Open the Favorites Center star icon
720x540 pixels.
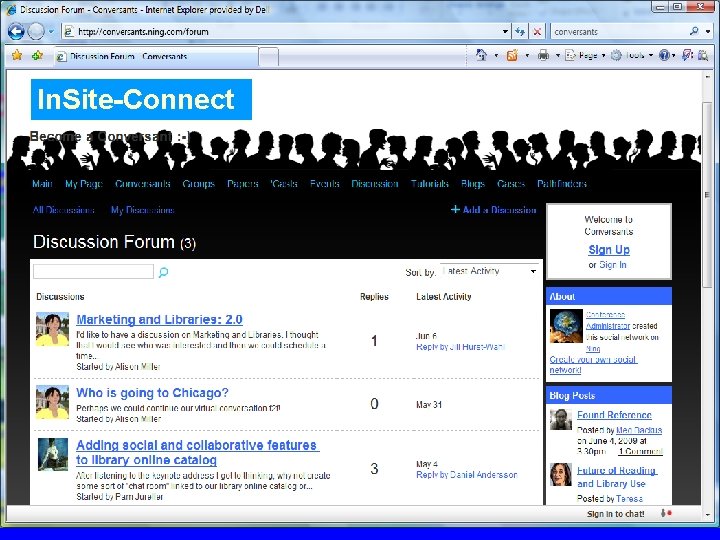click(x=17, y=56)
